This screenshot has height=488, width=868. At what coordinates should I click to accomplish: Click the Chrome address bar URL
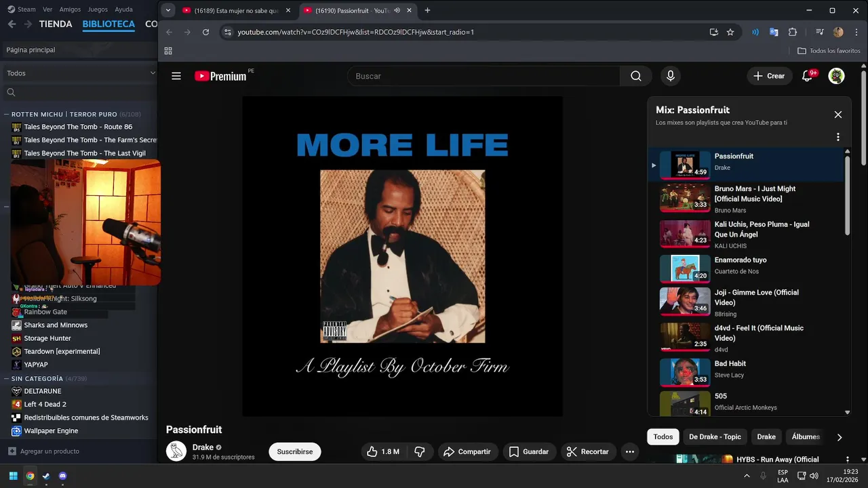tap(355, 32)
